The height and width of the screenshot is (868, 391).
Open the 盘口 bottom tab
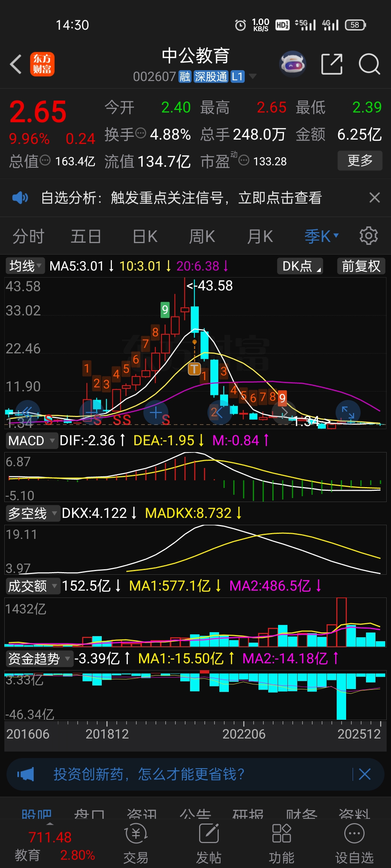tap(89, 814)
